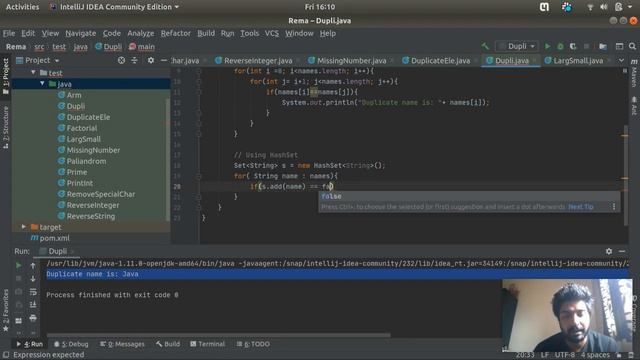Open Activities overview in top bar
Image resolution: width=640 pixels, height=360 pixels.
pyautogui.click(x=22, y=7)
